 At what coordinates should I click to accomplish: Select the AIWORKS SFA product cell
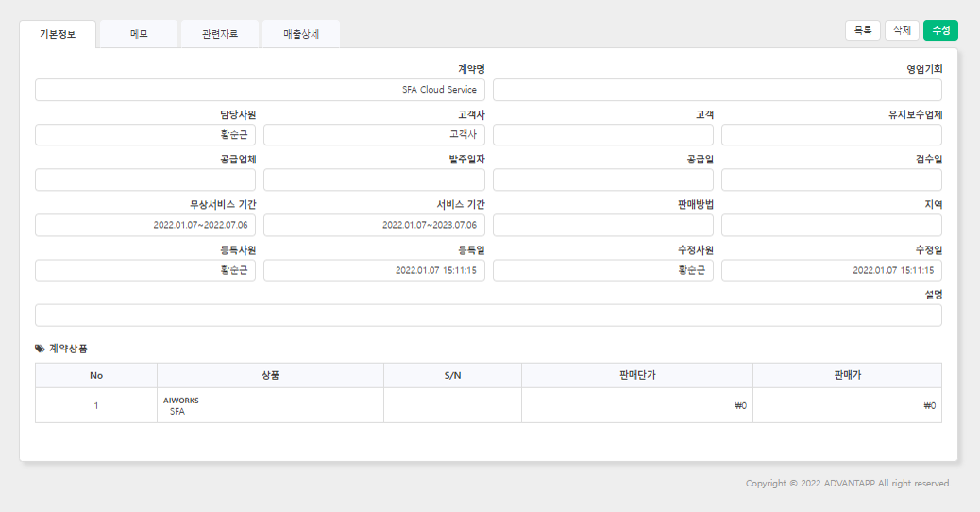coord(271,405)
